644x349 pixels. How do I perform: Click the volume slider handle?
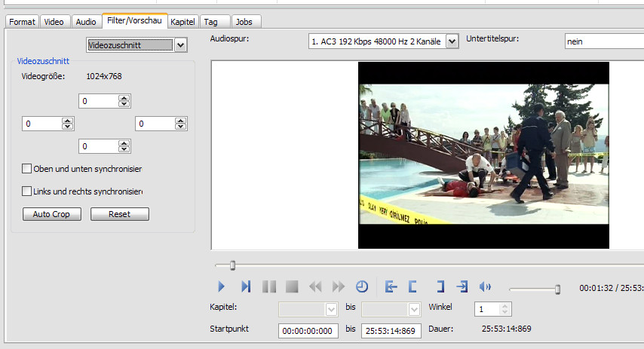pyautogui.click(x=557, y=289)
